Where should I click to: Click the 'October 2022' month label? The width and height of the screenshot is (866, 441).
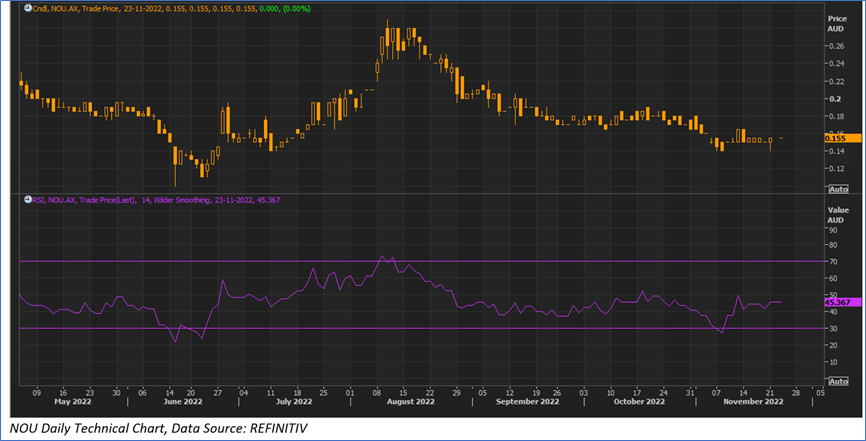pyautogui.click(x=639, y=402)
